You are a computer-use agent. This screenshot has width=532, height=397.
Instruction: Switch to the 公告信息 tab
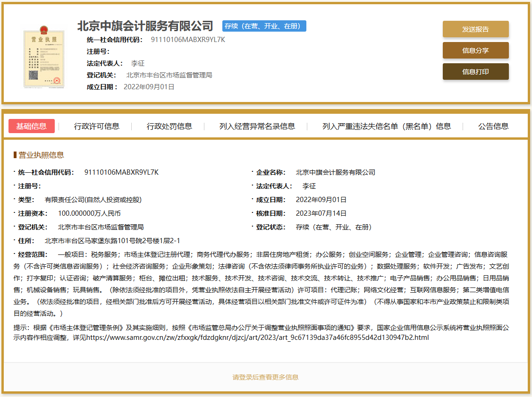[x=492, y=126]
